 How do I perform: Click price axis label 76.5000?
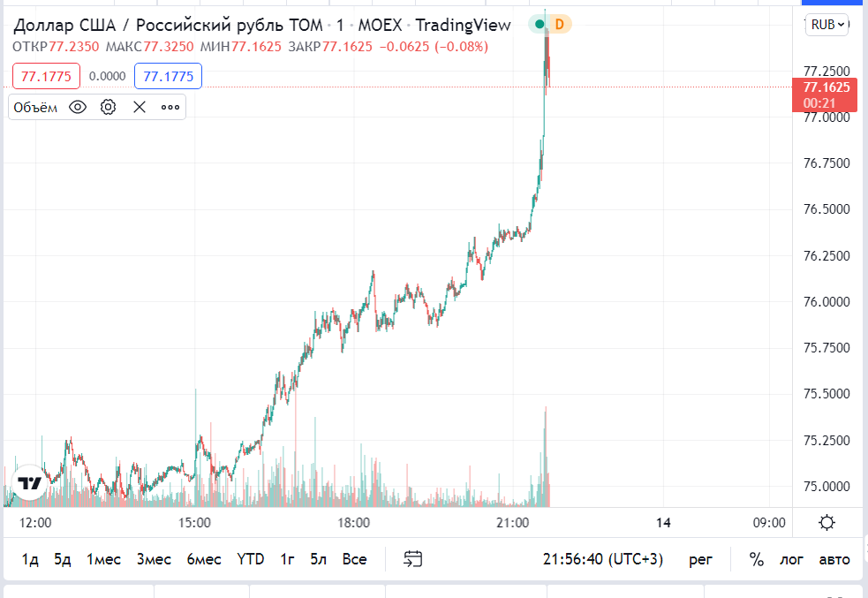[826, 209]
